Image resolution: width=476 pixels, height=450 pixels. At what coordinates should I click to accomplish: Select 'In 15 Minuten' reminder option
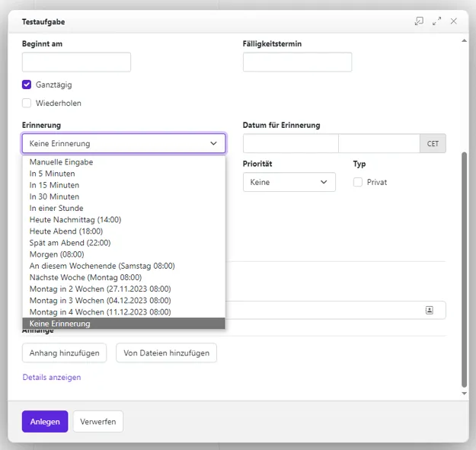(x=54, y=185)
